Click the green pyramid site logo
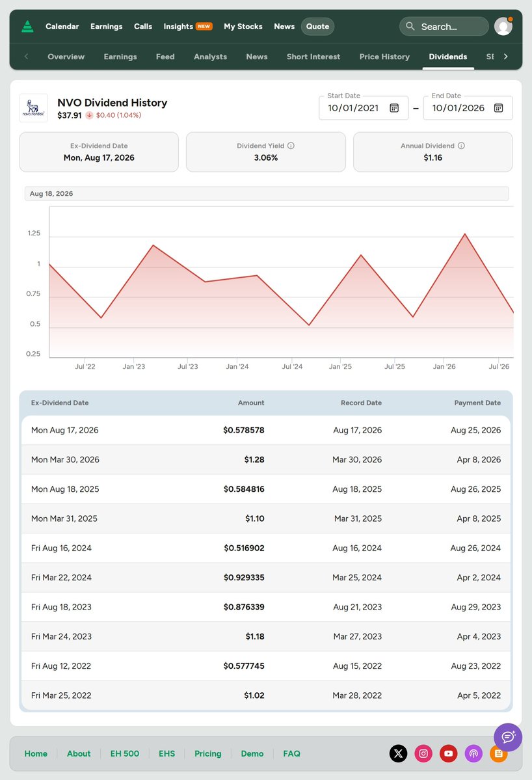Image resolution: width=532 pixels, height=780 pixels. 28,27
